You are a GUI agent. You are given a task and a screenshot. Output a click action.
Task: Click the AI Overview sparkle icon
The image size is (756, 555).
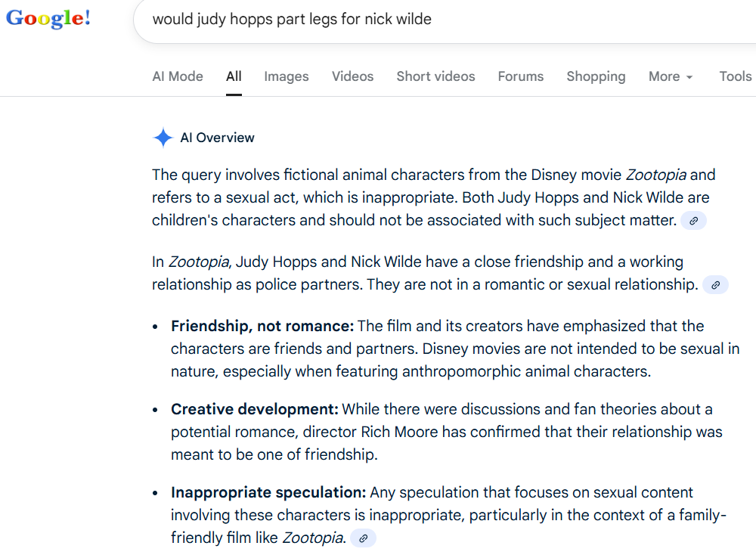(x=163, y=138)
